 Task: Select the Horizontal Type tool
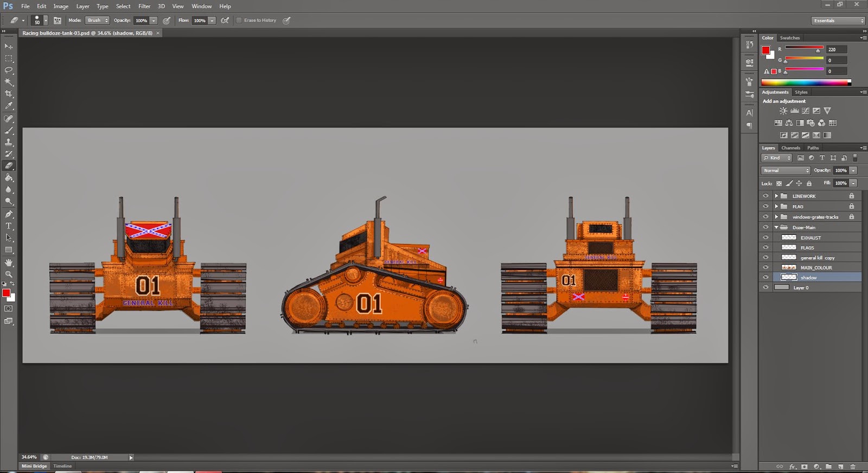click(x=9, y=226)
